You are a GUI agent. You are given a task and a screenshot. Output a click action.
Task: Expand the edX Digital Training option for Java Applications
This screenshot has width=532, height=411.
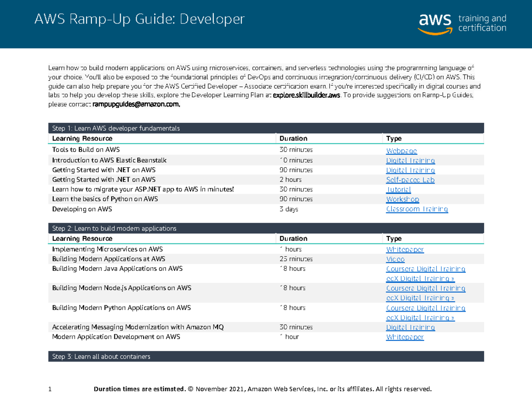pyautogui.click(x=420, y=278)
